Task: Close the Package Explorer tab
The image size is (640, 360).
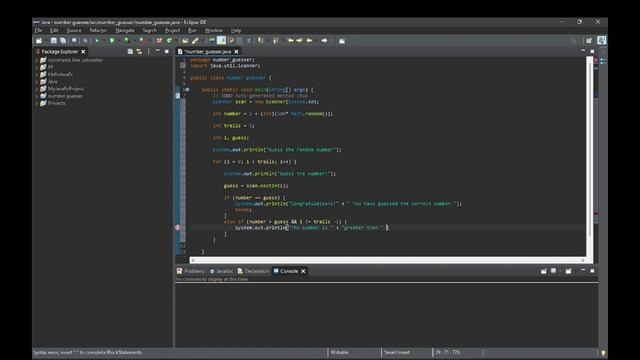Action: pos(83,52)
